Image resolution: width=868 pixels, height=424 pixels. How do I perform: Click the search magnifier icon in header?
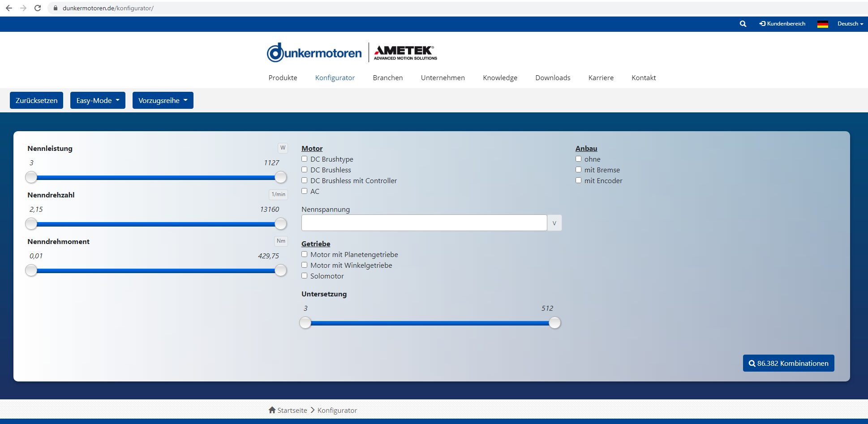(x=743, y=24)
